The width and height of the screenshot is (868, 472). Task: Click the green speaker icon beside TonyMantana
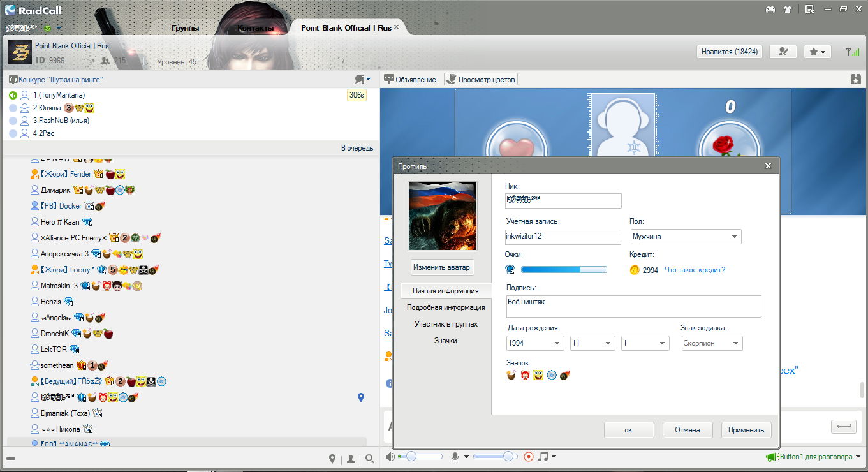tap(13, 95)
